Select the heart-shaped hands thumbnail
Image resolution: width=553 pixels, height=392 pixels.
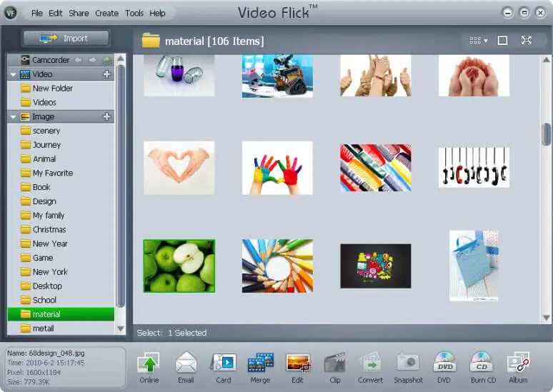[179, 168]
